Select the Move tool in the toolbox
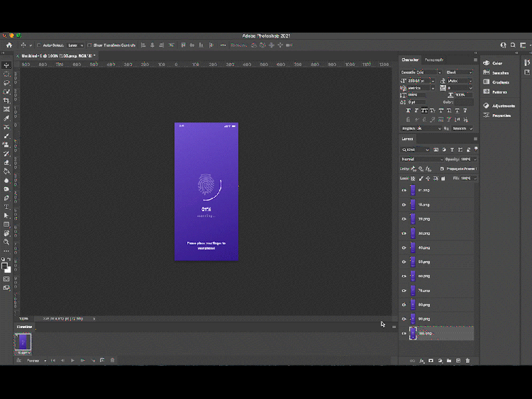Image resolution: width=532 pixels, height=399 pixels. 6,65
